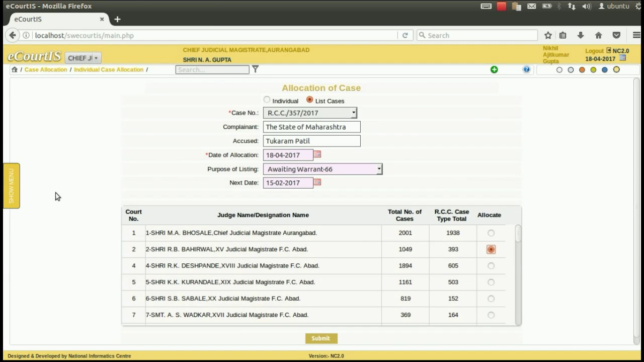The width and height of the screenshot is (644, 362).
Task: Open the Case No. dropdown
Action: 310,113
